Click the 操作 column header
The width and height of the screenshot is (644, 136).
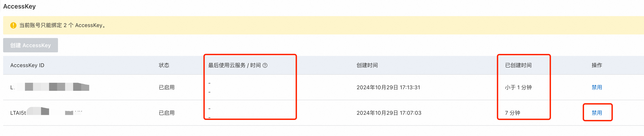click(597, 66)
